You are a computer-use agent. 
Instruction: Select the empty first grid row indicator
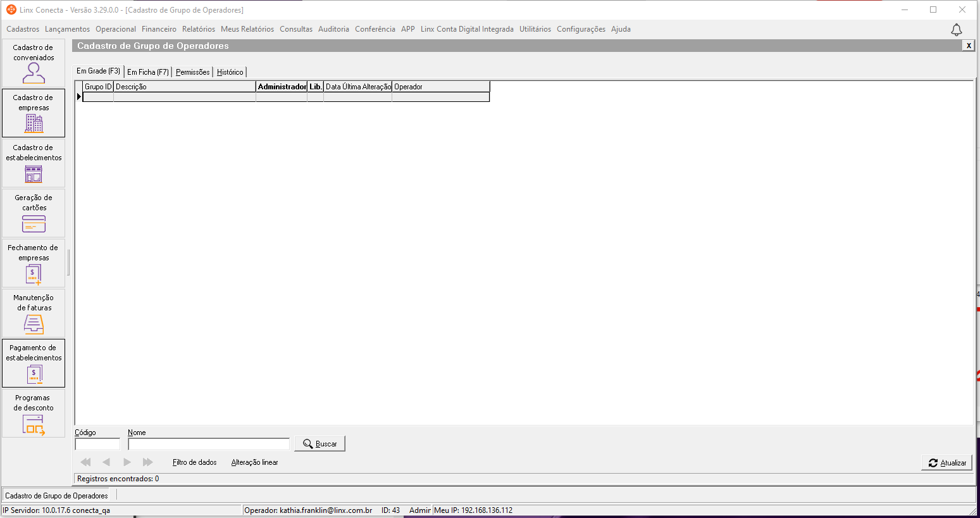pos(79,97)
